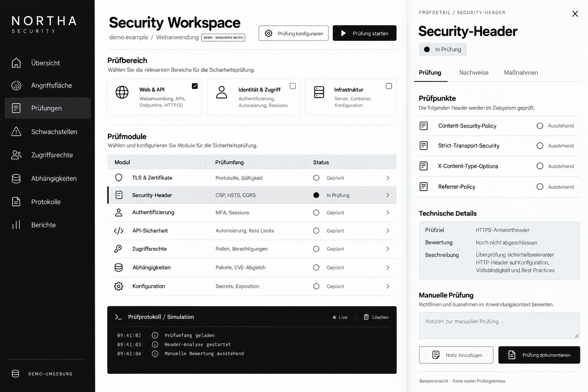Screen dimensions: 588x392
Task: Toggle the Ausstehend circle for Referrer-Policy
Action: coord(540,187)
